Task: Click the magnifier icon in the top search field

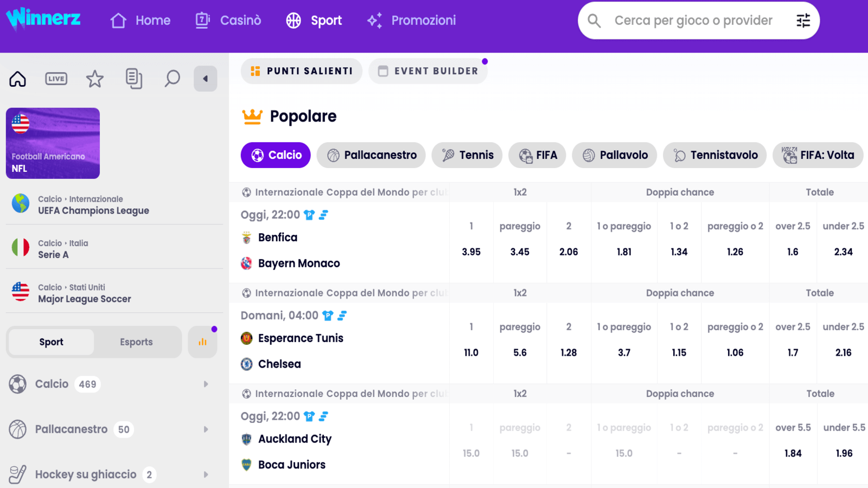Action: pos(594,21)
